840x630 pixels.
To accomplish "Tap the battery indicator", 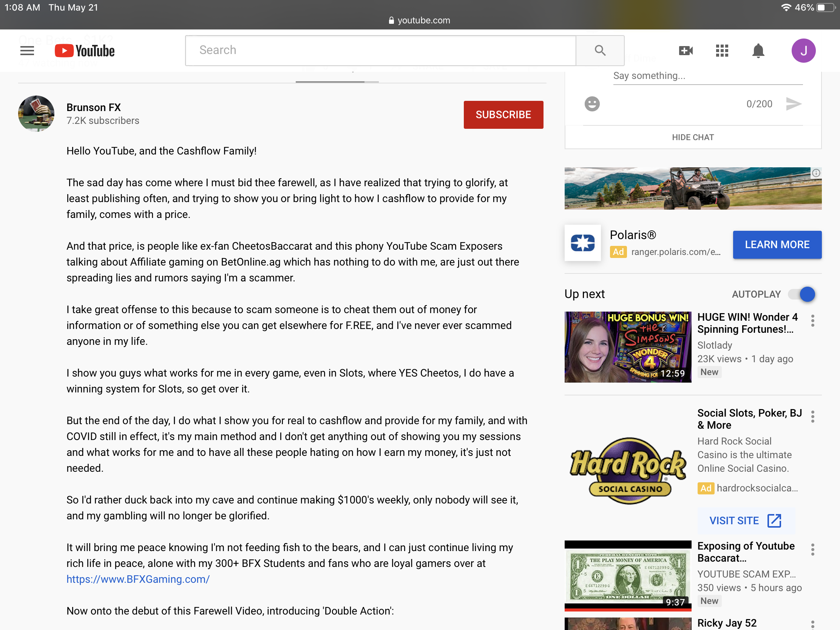I will [x=826, y=8].
